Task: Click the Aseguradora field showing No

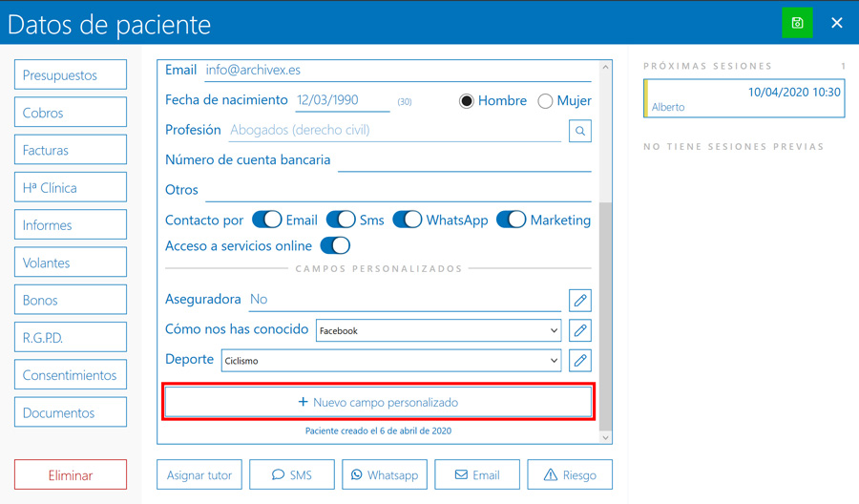Action: point(405,301)
